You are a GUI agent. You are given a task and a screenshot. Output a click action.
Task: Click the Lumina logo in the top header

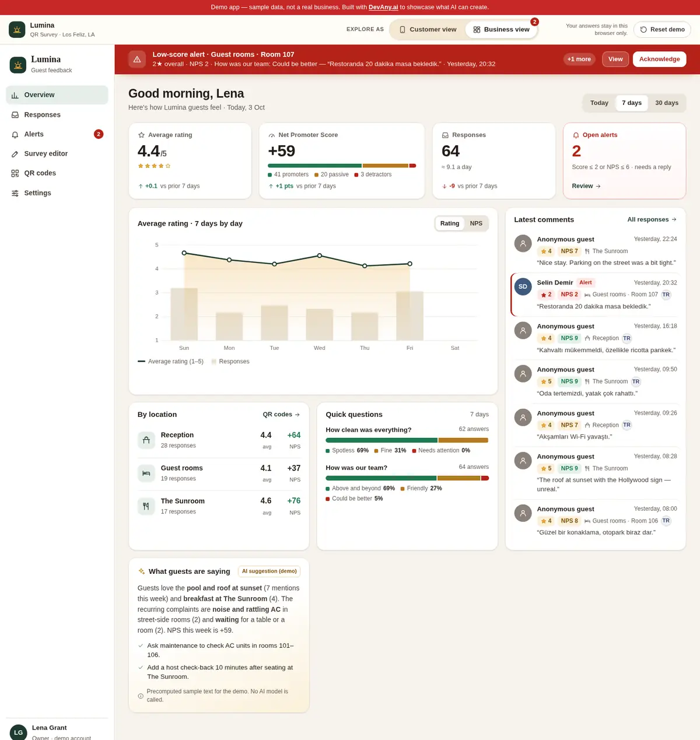click(17, 29)
